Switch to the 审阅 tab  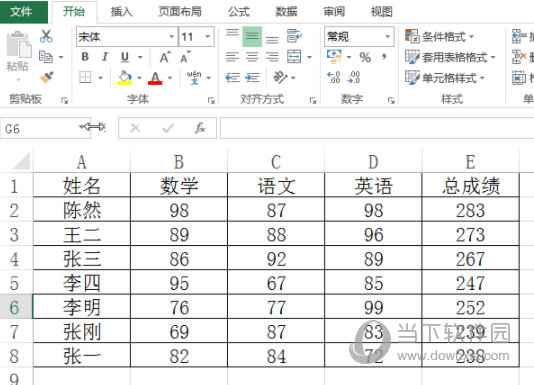click(334, 12)
